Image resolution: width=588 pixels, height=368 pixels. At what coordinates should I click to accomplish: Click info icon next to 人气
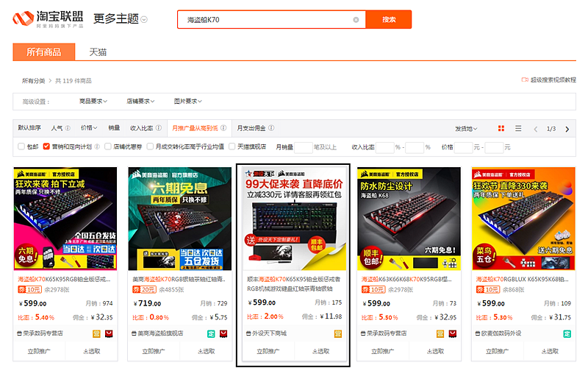68,128
